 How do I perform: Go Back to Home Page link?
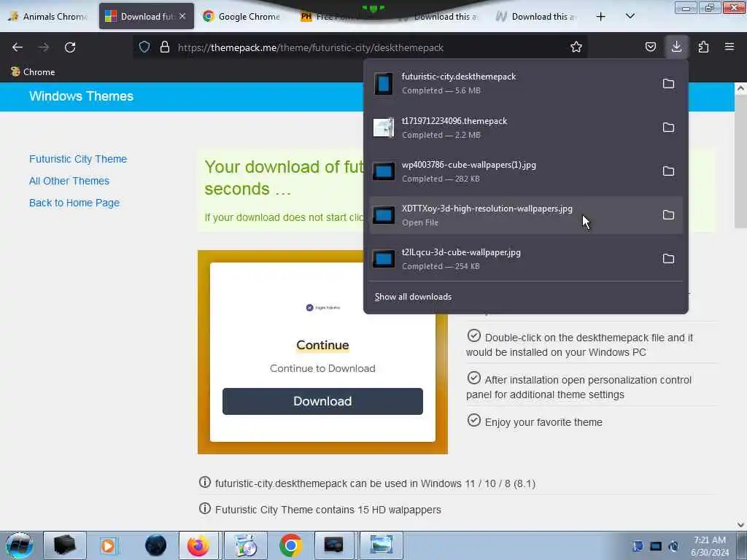pos(74,203)
